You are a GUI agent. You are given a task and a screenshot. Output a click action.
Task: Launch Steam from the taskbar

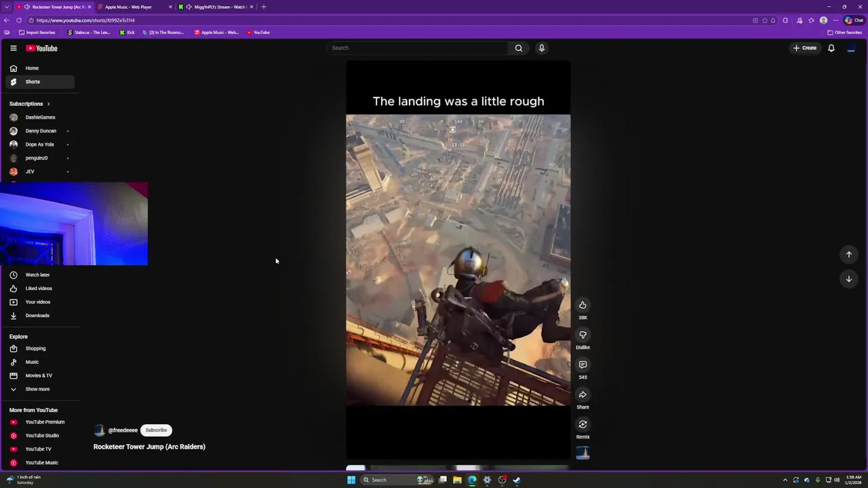(517, 480)
